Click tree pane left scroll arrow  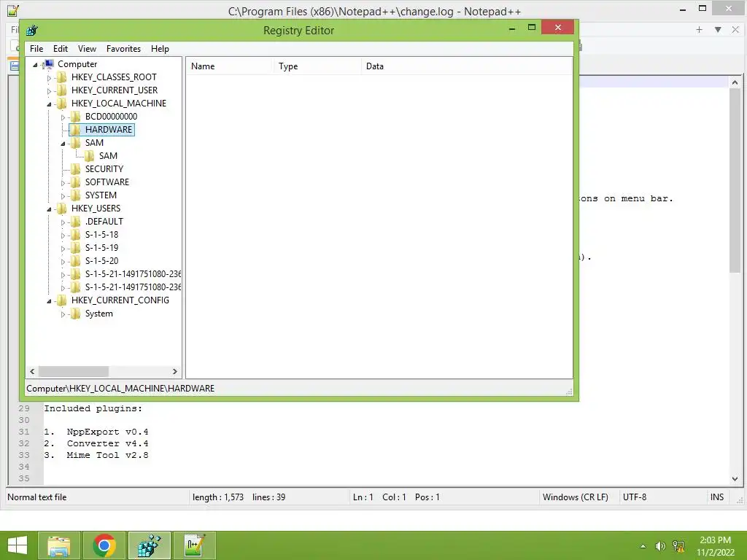(x=32, y=371)
